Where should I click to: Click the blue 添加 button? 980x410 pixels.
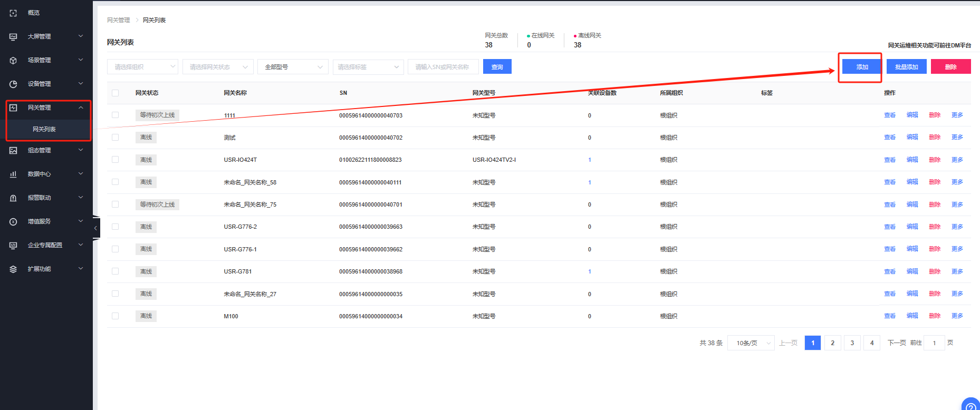pyautogui.click(x=862, y=67)
